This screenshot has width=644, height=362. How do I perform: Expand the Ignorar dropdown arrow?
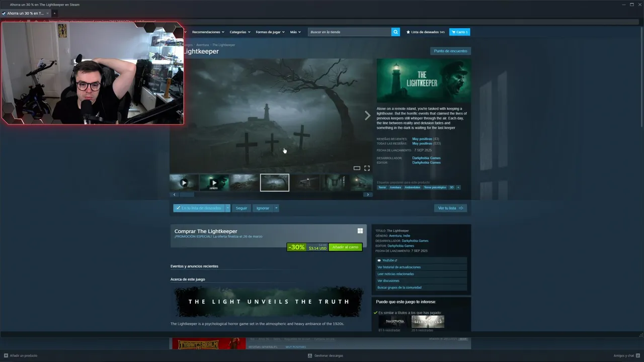[276, 208]
